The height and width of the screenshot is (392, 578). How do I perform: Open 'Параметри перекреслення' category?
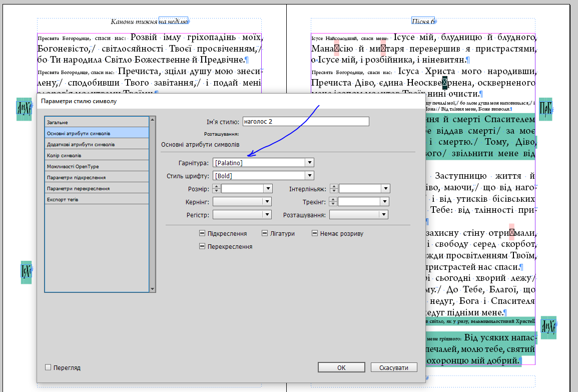point(97,188)
